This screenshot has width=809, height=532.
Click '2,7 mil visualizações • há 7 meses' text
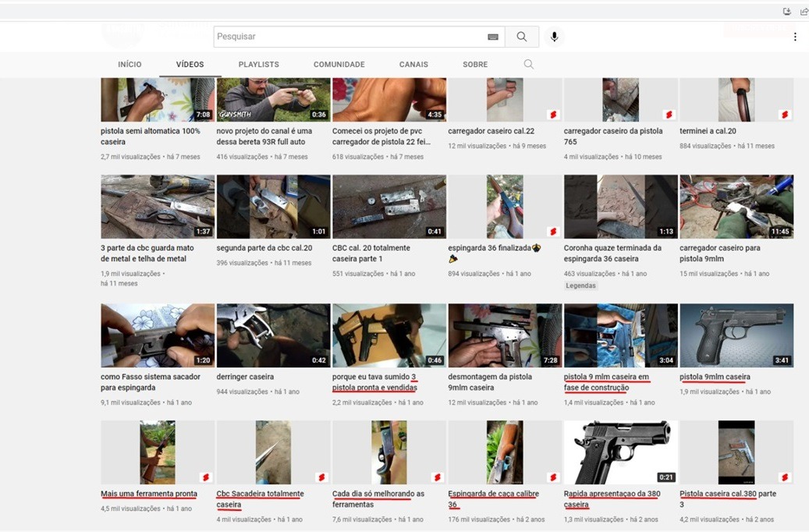pyautogui.click(x=150, y=156)
